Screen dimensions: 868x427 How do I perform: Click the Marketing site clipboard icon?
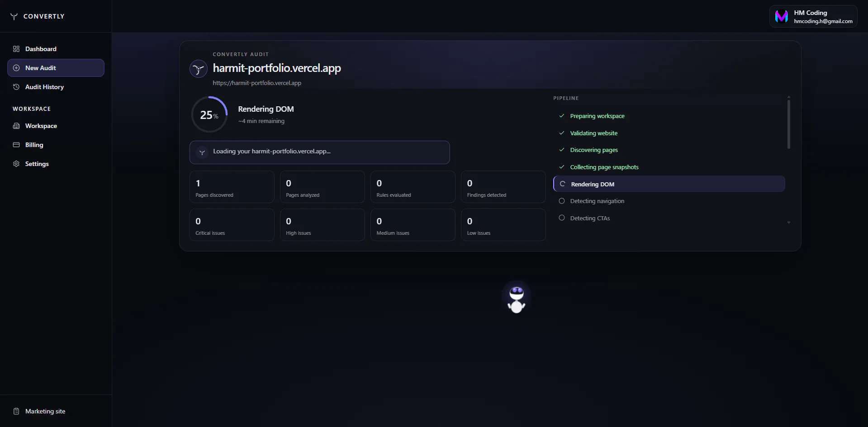click(x=16, y=411)
